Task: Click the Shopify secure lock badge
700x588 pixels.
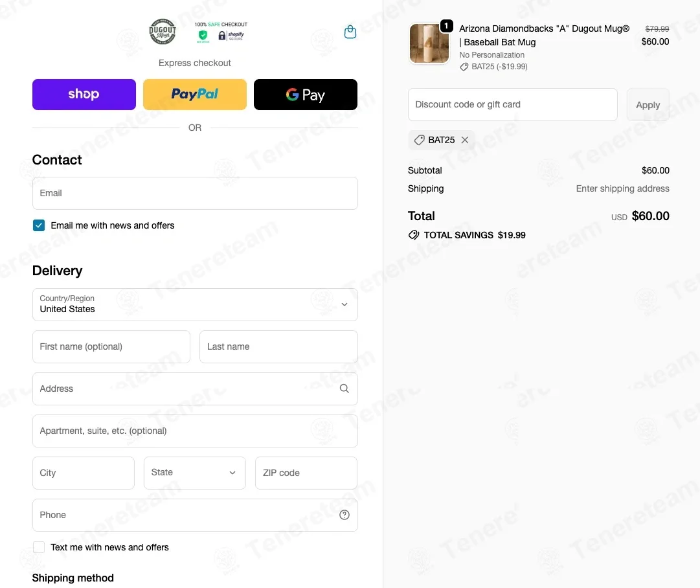Action: (x=231, y=35)
